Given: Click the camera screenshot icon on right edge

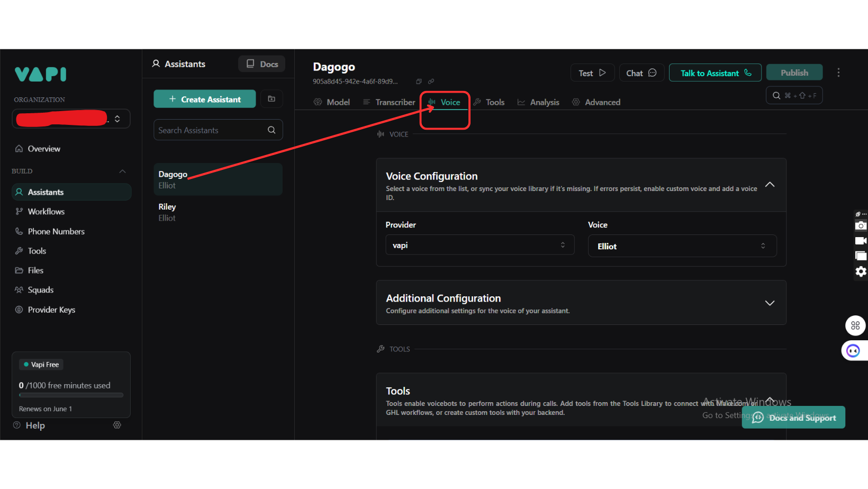Looking at the screenshot, I should tap(861, 226).
